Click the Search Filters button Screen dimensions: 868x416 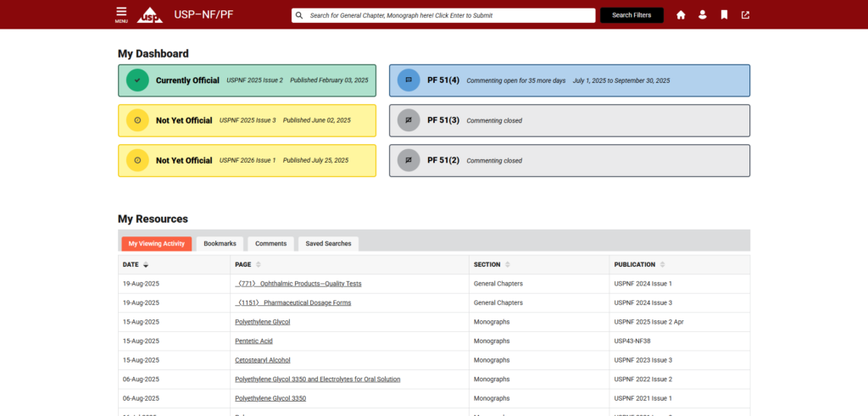click(x=632, y=15)
